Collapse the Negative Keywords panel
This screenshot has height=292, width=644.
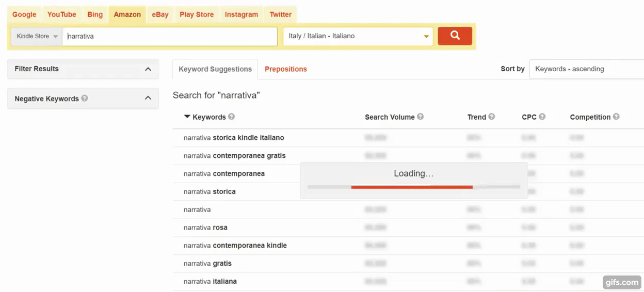[148, 99]
